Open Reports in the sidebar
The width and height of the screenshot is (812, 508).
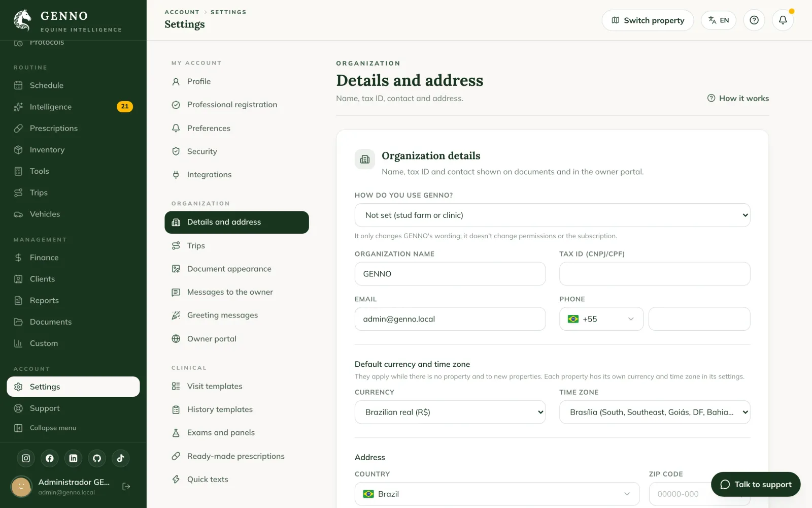(x=73, y=300)
